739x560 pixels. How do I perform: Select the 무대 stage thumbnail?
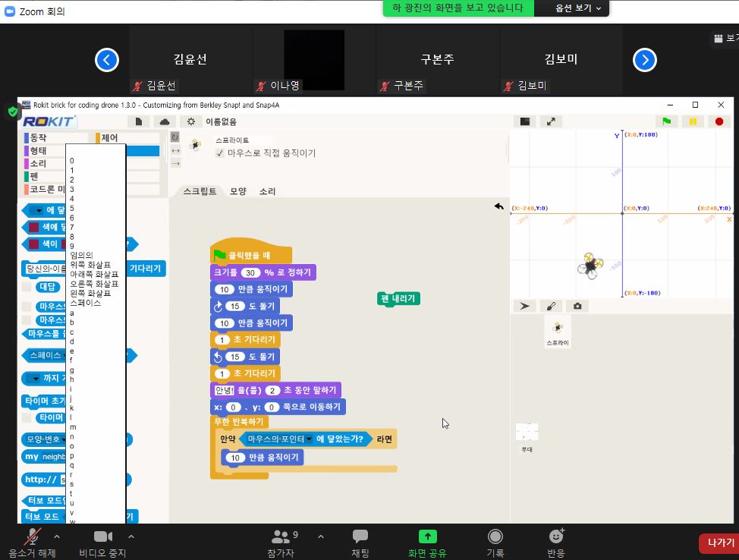tap(527, 433)
